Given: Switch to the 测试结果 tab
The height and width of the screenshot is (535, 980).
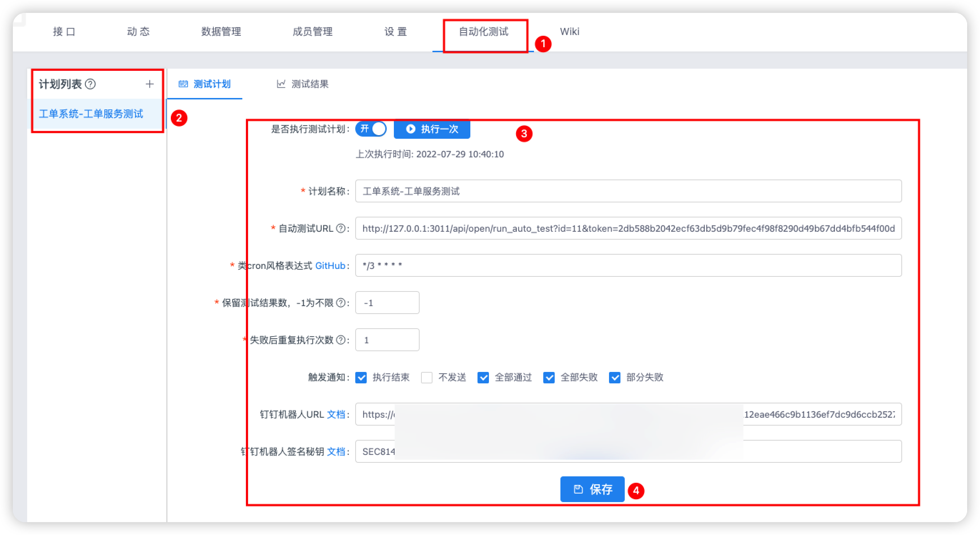Looking at the screenshot, I should (303, 84).
